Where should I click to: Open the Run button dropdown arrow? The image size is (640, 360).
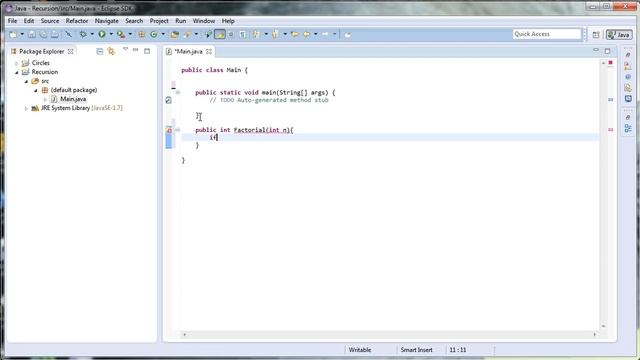[111, 35]
